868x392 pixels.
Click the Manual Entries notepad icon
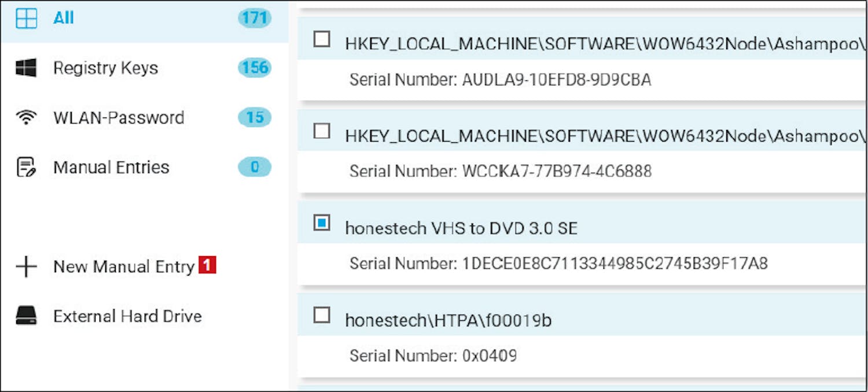coord(26,168)
